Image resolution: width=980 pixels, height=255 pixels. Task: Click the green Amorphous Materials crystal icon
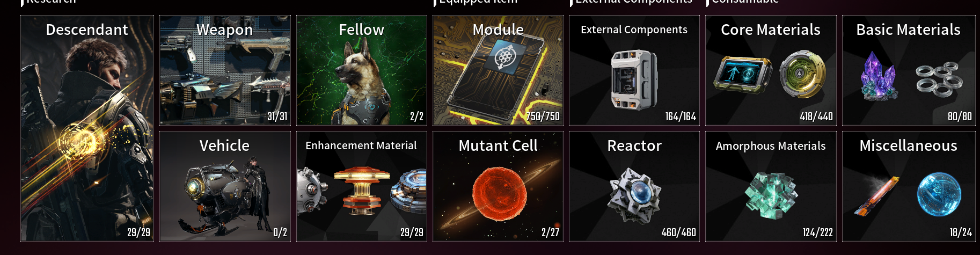click(771, 195)
